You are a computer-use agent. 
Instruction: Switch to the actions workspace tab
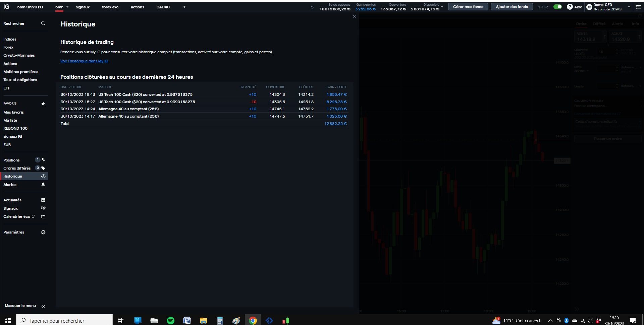pos(137,7)
